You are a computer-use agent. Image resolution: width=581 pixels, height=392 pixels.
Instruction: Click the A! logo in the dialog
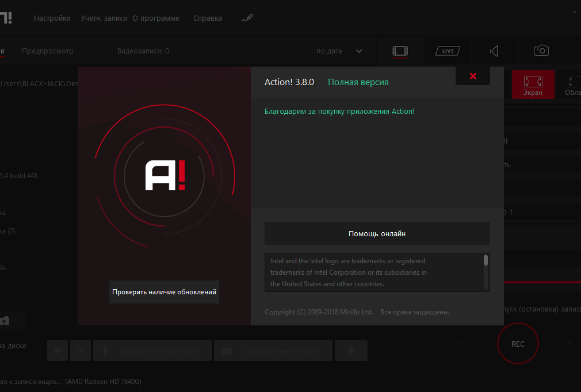(x=165, y=175)
